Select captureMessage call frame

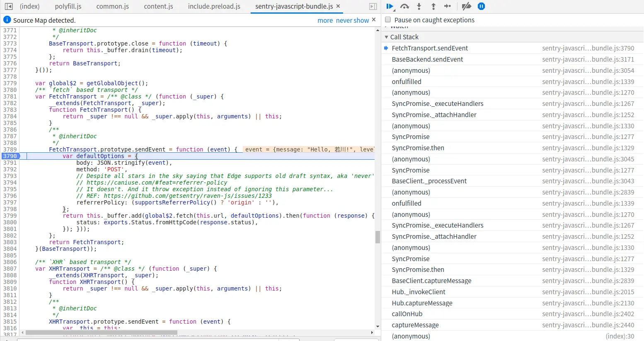(x=513, y=325)
